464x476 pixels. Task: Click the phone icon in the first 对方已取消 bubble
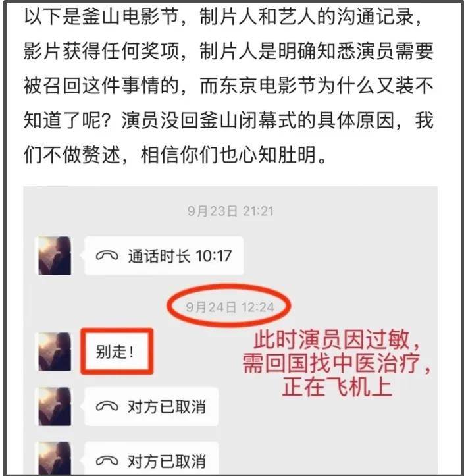point(107,406)
